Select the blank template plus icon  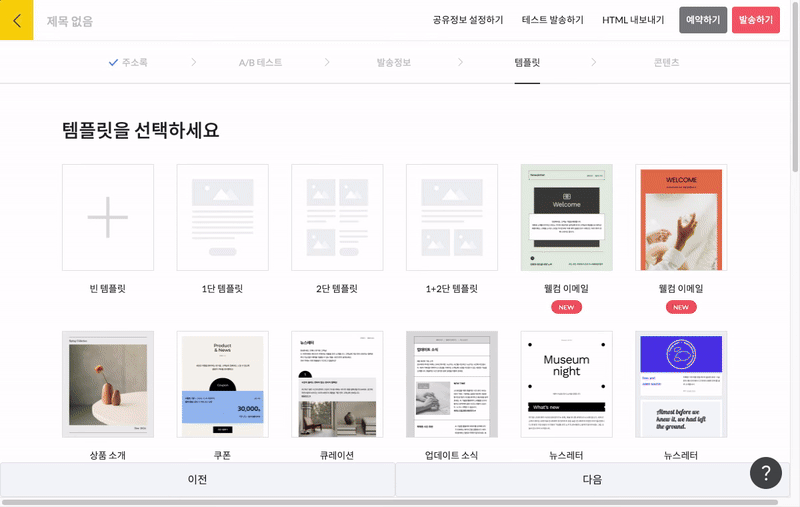(x=108, y=217)
